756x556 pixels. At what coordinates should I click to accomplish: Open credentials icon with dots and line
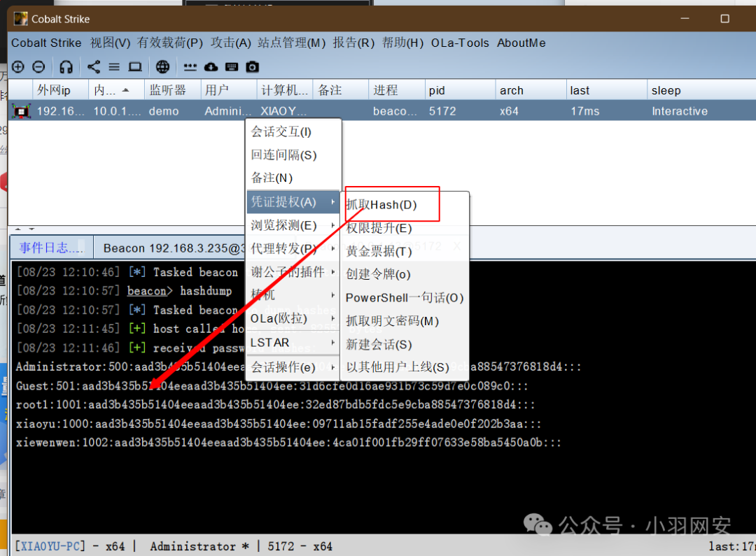[x=190, y=66]
